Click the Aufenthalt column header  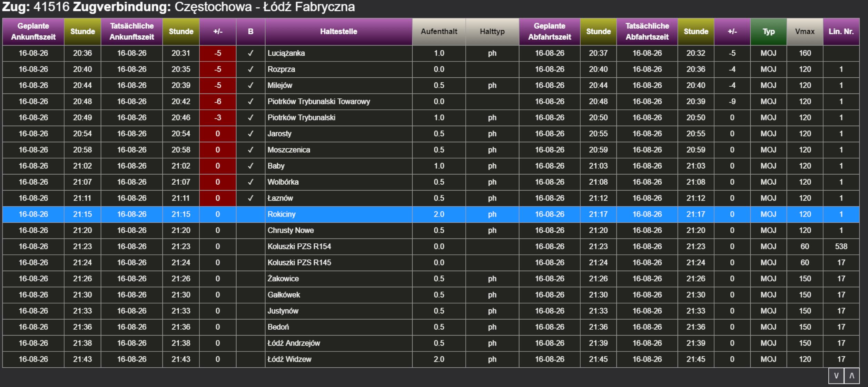pos(439,31)
